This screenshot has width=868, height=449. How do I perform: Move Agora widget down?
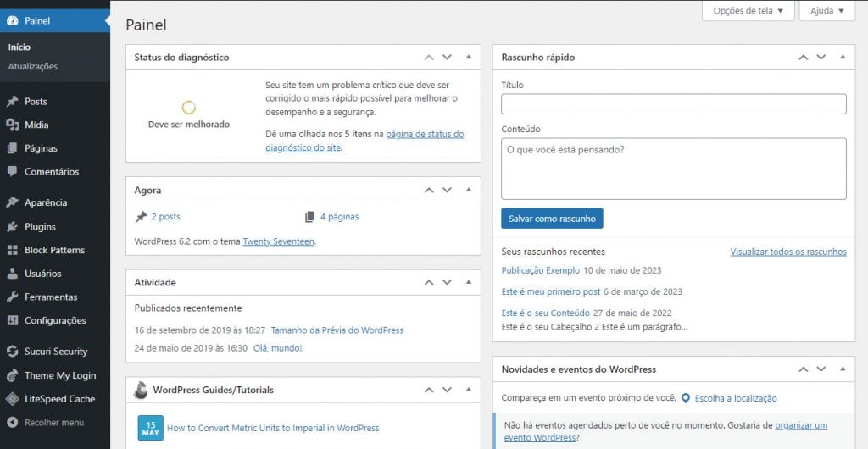(447, 190)
